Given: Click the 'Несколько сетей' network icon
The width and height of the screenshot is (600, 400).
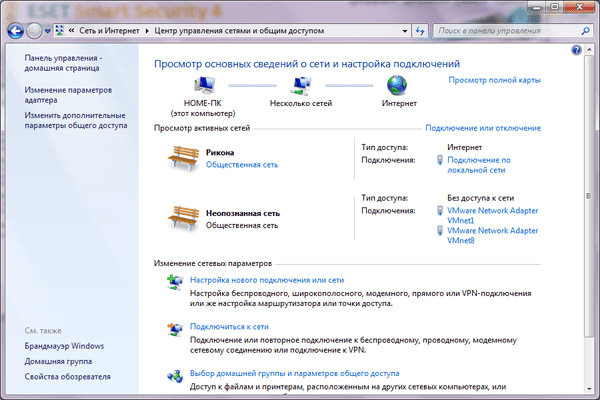Looking at the screenshot, I should [x=301, y=85].
